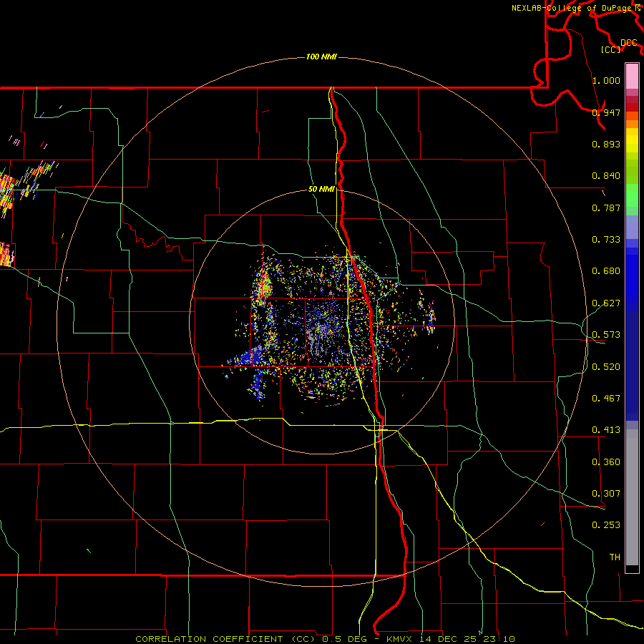The width and height of the screenshot is (644, 644).
Task: Click the 0.627 scale label
Action: [x=606, y=303]
